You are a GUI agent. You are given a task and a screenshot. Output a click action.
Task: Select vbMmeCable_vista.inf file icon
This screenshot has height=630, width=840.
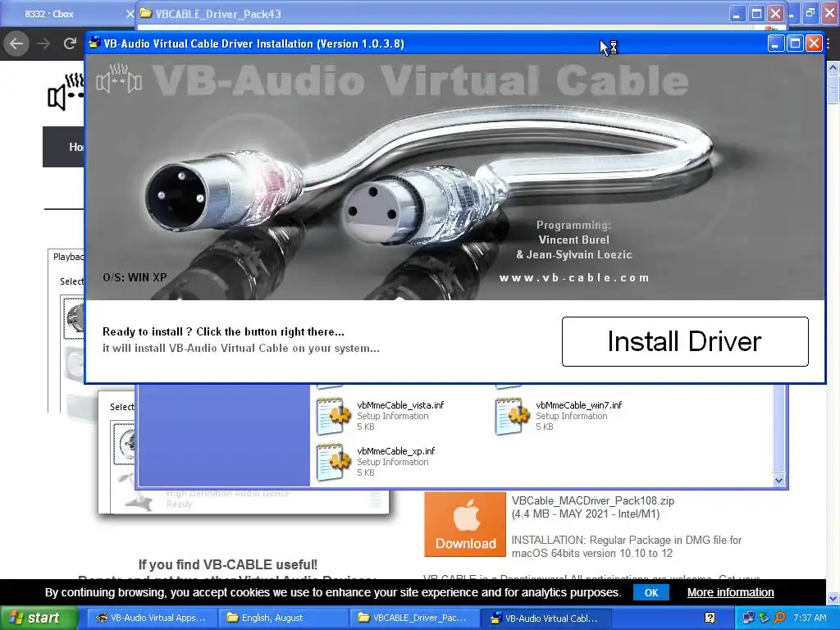point(333,415)
